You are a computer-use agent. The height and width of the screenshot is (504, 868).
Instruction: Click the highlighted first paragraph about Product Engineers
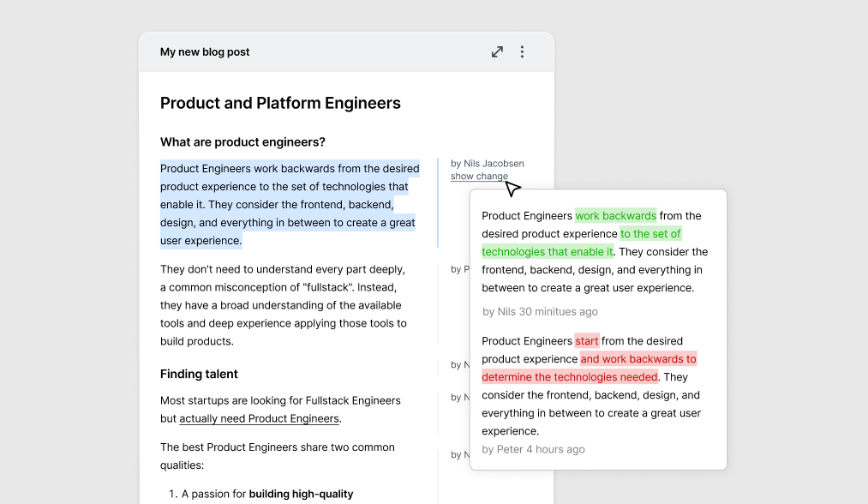point(290,204)
